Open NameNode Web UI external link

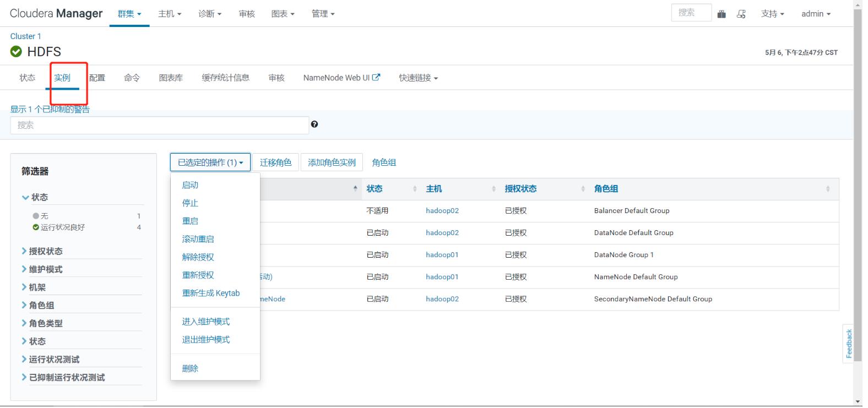(341, 78)
